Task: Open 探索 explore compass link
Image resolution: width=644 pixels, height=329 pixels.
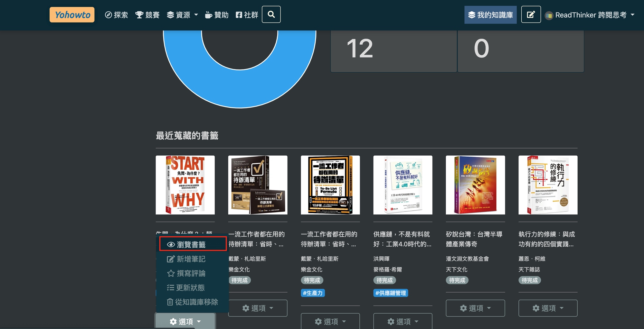Action: tap(117, 15)
